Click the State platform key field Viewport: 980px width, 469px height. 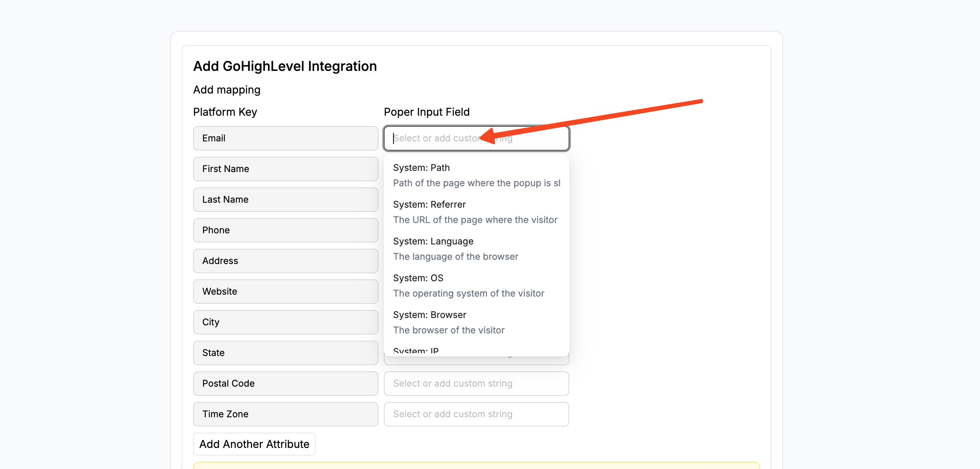tap(286, 353)
